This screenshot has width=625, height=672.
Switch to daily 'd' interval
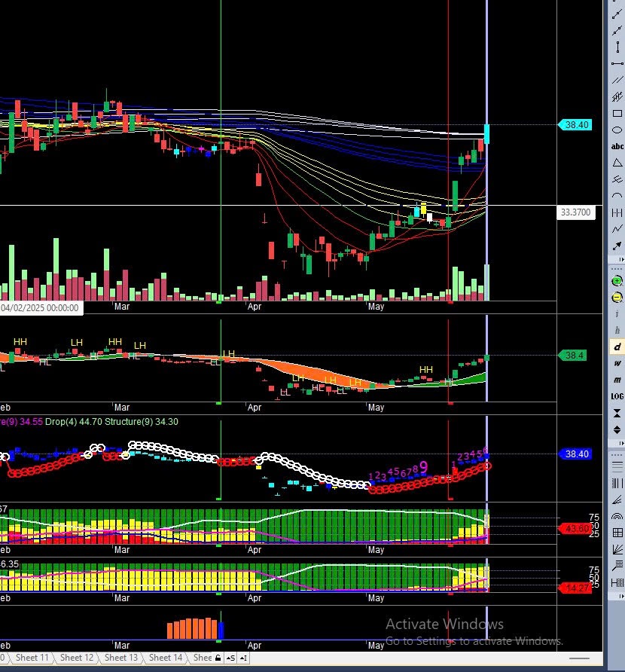617,347
